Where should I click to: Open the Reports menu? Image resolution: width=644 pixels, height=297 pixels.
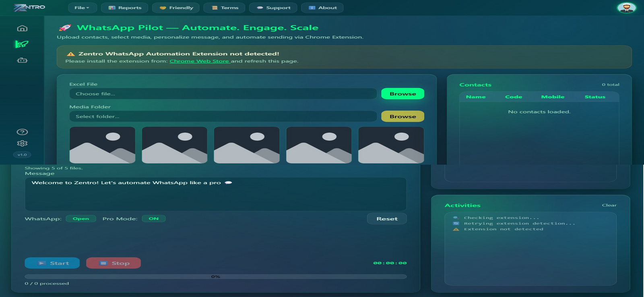[125, 8]
